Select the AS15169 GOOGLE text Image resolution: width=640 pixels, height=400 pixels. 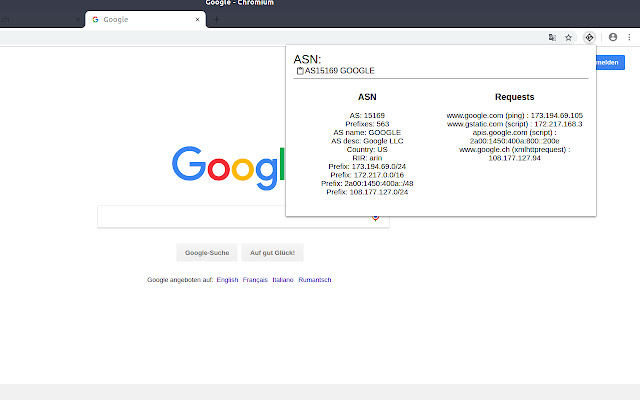(340, 71)
